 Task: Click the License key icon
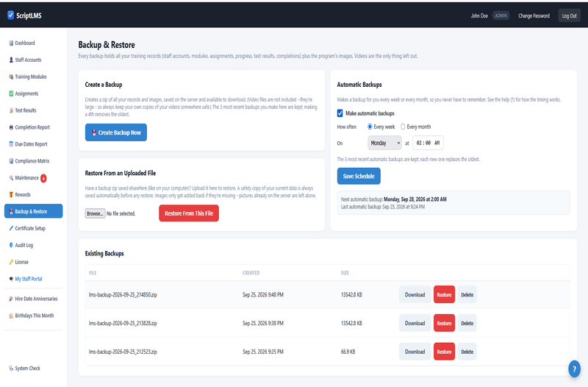pyautogui.click(x=11, y=262)
